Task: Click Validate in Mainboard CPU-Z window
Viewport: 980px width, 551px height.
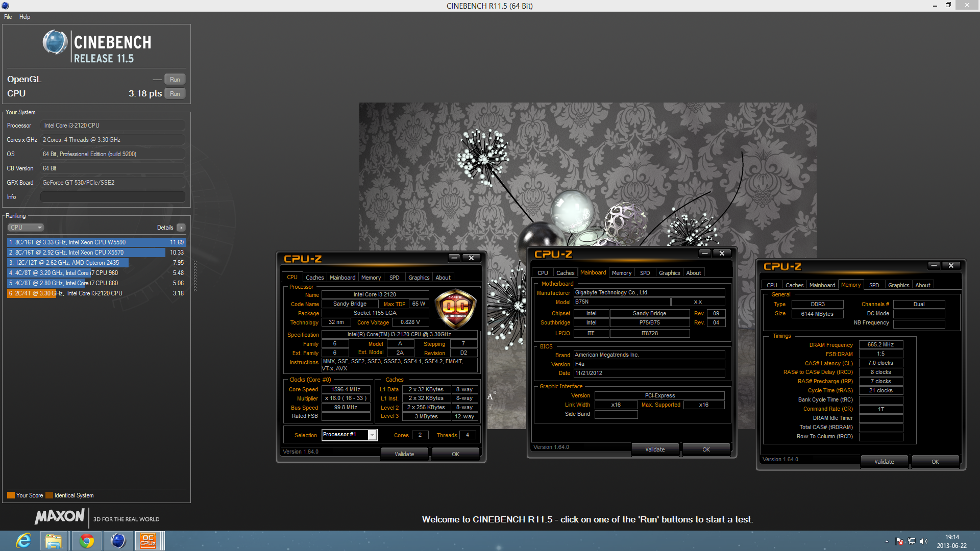Action: click(x=655, y=449)
